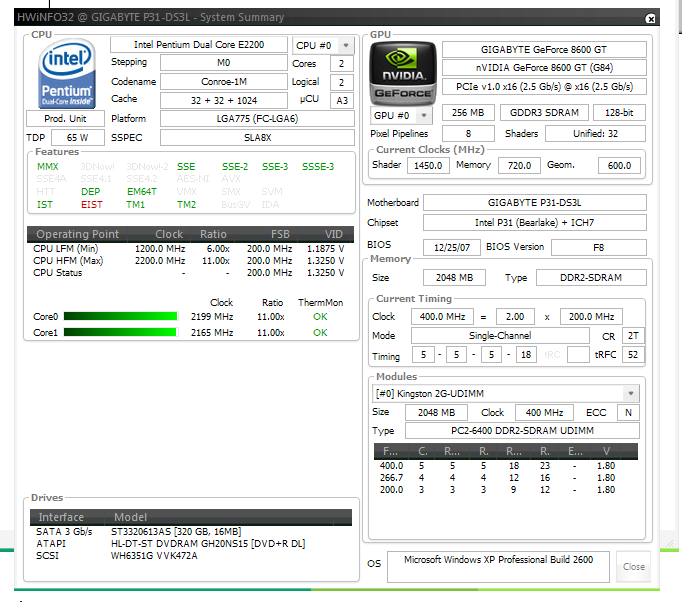The image size is (682, 602).
Task: Click the PC2-6400 DDR2-SDRAM UDIMM field
Action: coord(522,431)
